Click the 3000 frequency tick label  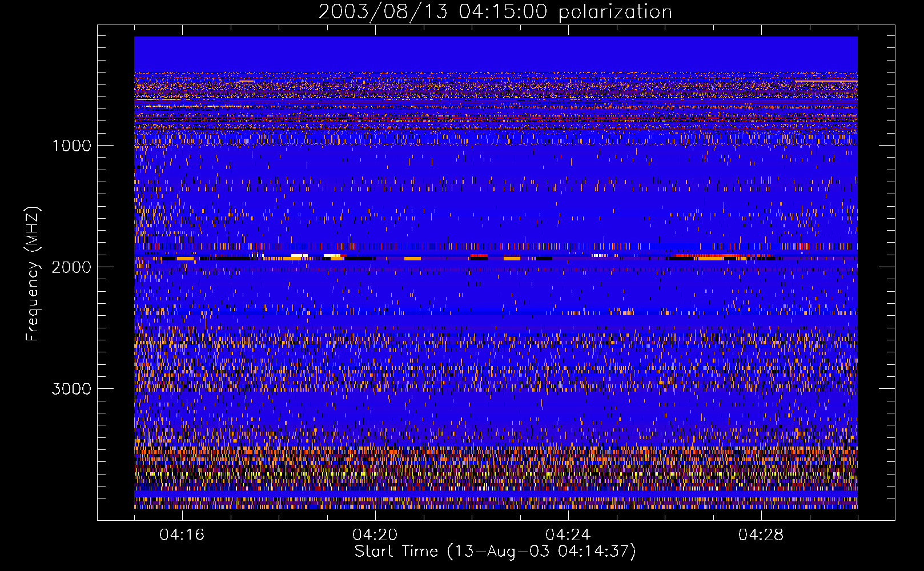pos(71,389)
